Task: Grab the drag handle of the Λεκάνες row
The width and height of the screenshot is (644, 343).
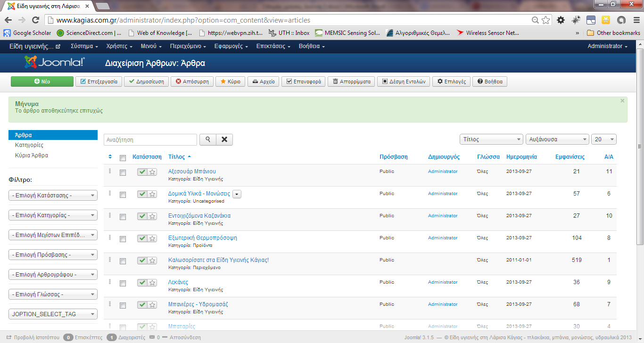Action: pyautogui.click(x=110, y=282)
